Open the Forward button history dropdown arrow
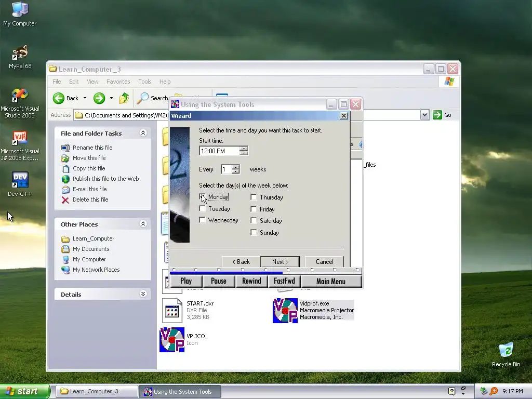This screenshot has width=532, height=399. [x=111, y=98]
